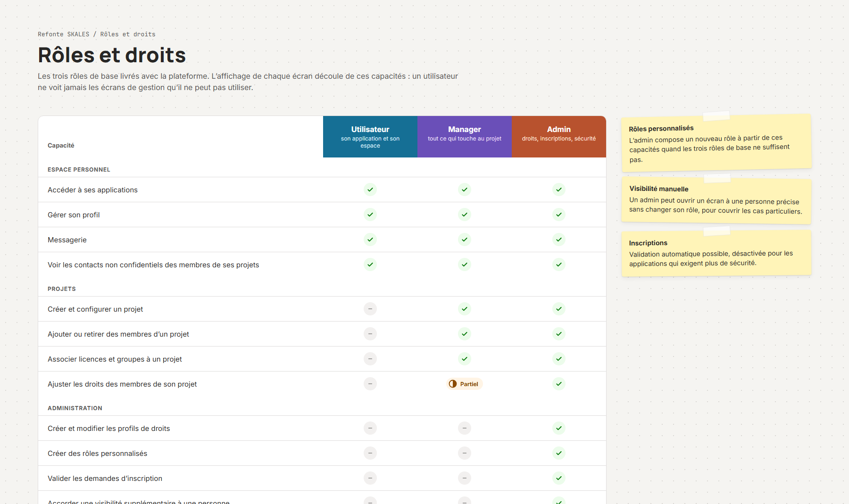Click the Associer licences et groupes label
Image resolution: width=849 pixels, height=504 pixels.
pyautogui.click(x=115, y=359)
